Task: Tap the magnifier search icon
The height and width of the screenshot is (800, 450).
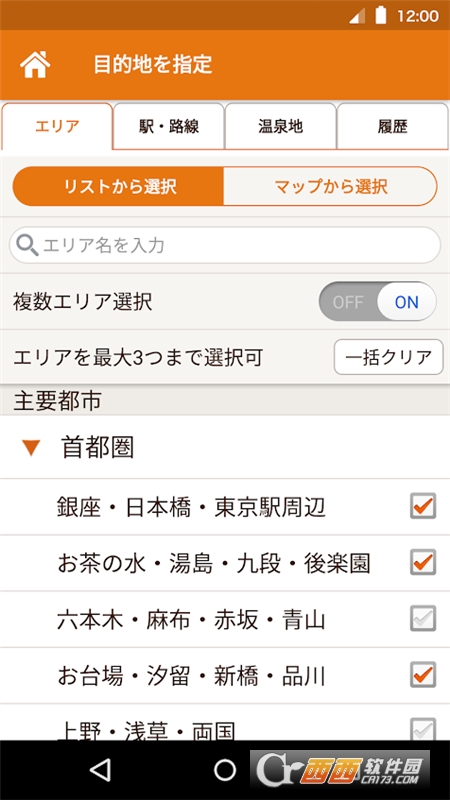Action: (x=27, y=245)
